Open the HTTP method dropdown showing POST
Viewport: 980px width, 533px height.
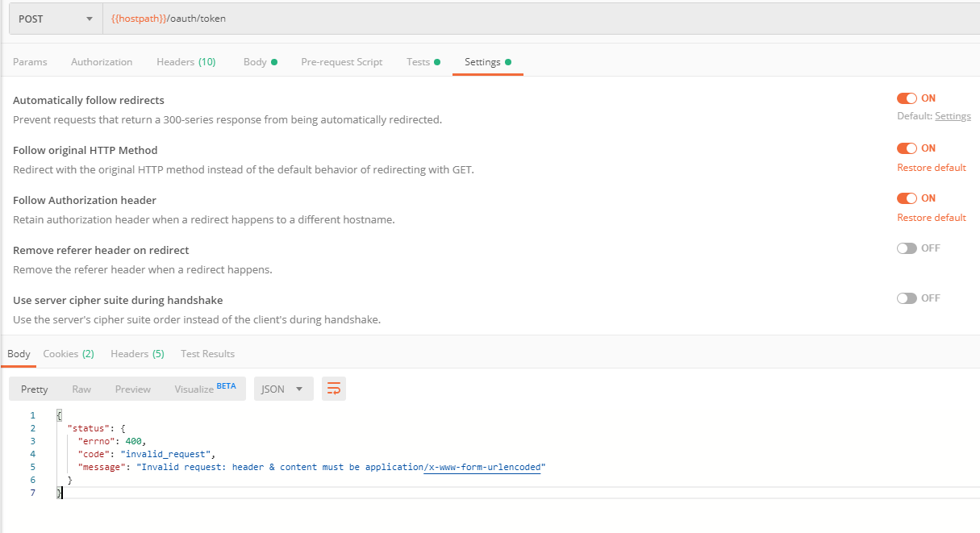pos(54,18)
